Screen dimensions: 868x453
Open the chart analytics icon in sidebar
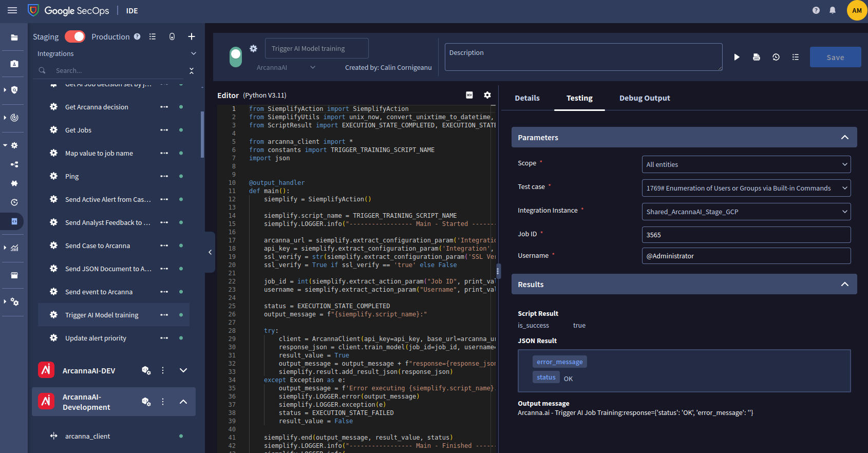coord(14,248)
